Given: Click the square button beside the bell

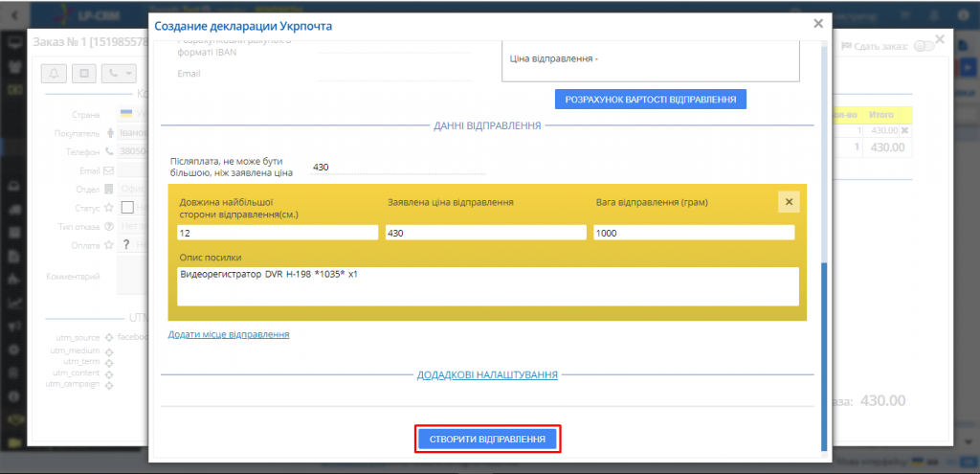Looking at the screenshot, I should click(x=84, y=73).
